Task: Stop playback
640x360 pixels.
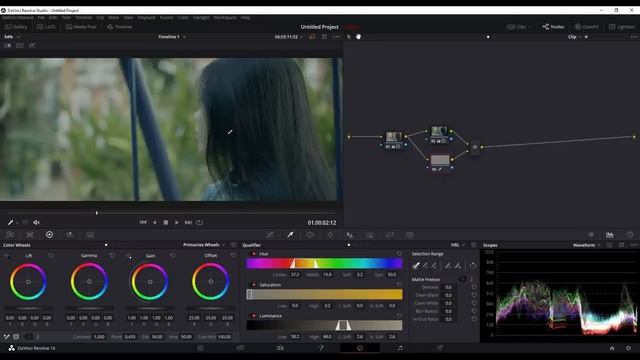Action: pos(166,222)
